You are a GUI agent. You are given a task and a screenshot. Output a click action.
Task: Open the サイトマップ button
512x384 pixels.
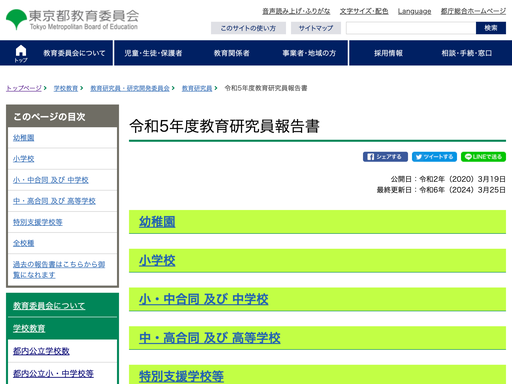tap(316, 28)
